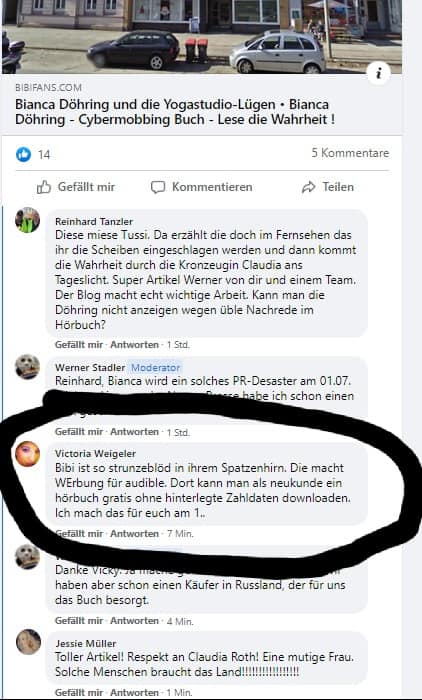This screenshot has height=700, width=422.
Task: Click Reinhard Tanzler's name
Action: [x=94, y=221]
